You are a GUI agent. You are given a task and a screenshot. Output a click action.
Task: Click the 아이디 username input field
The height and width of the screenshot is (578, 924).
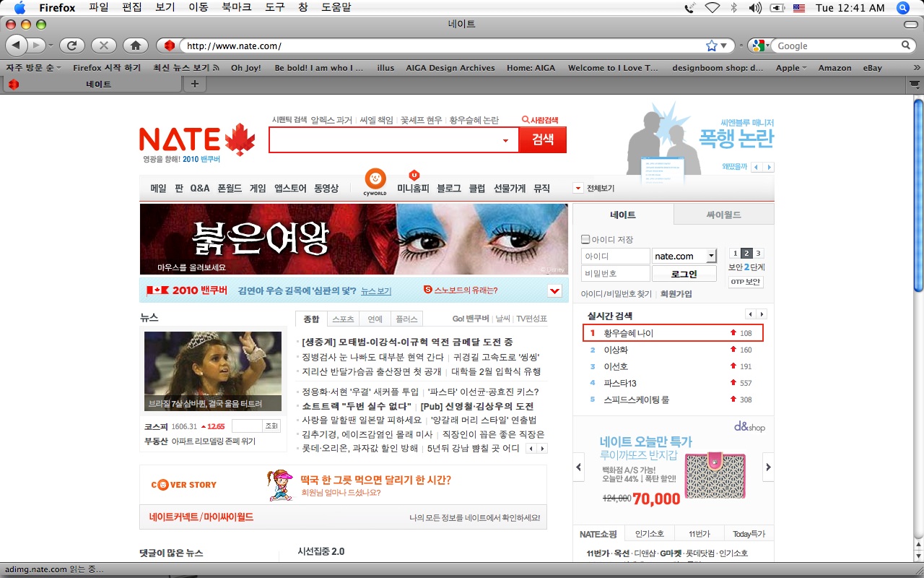coord(615,256)
